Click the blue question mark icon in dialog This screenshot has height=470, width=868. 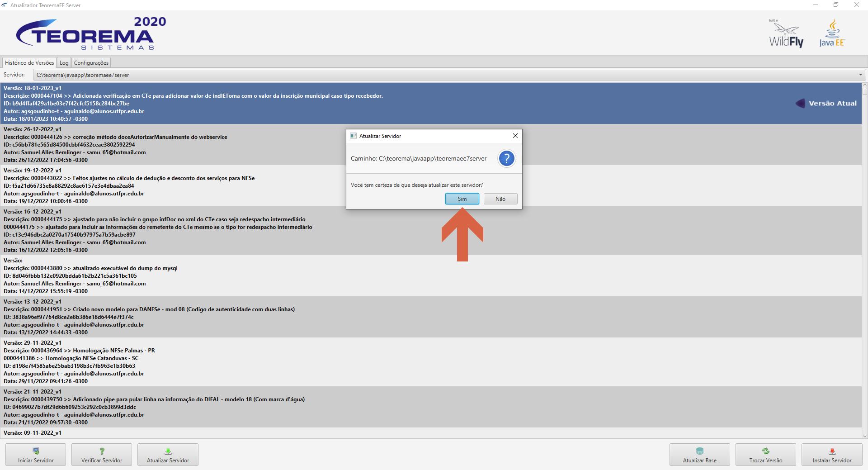point(507,158)
